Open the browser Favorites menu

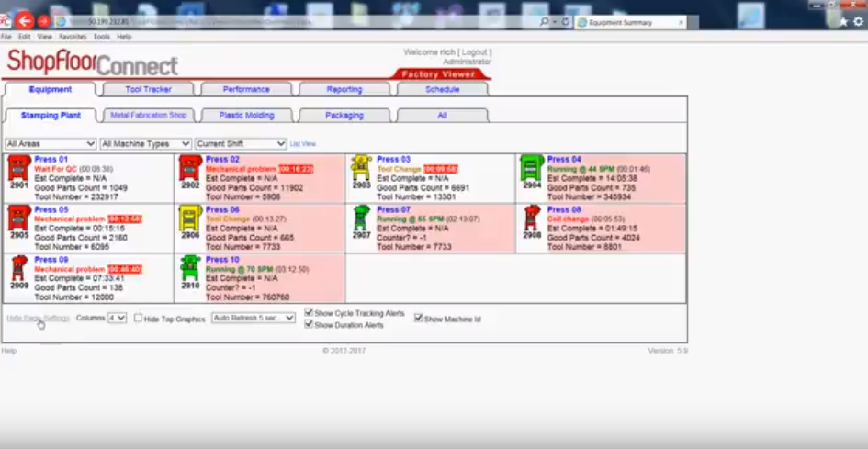[73, 37]
